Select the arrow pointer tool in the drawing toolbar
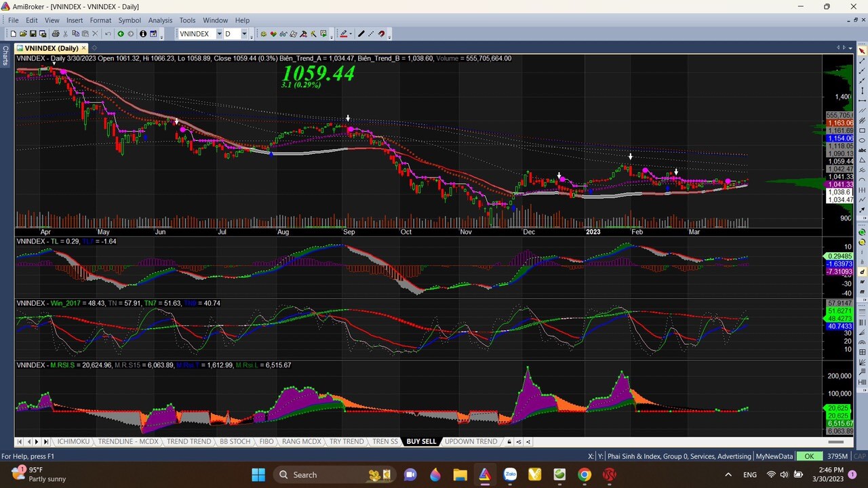 click(862, 50)
